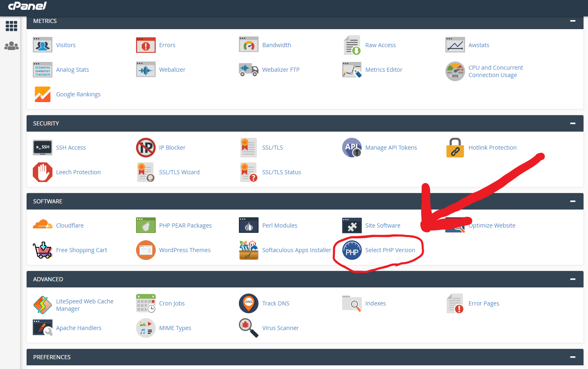Click the CPU and Concurrent Connection Usage icon
Screen dimensions: 588x369
coord(455,71)
